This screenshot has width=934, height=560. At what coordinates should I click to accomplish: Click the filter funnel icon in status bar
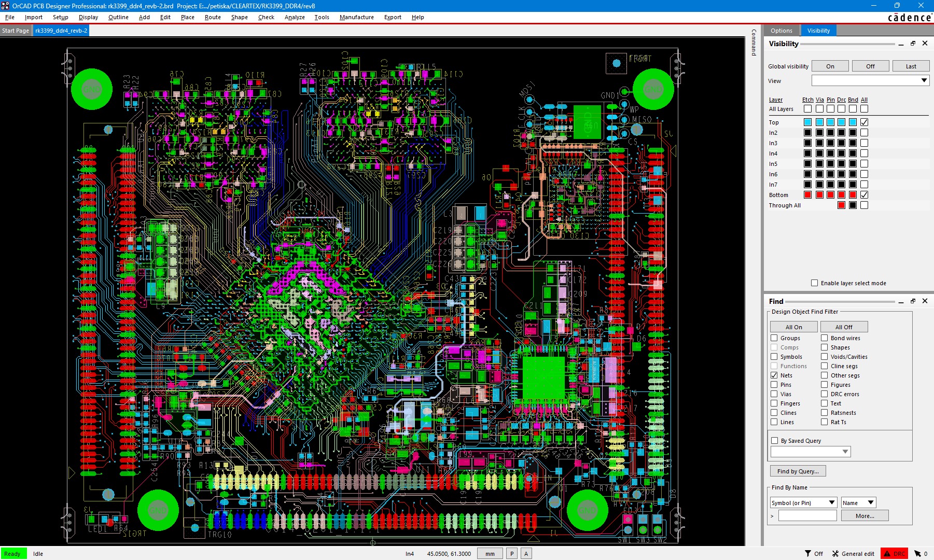pyautogui.click(x=807, y=553)
